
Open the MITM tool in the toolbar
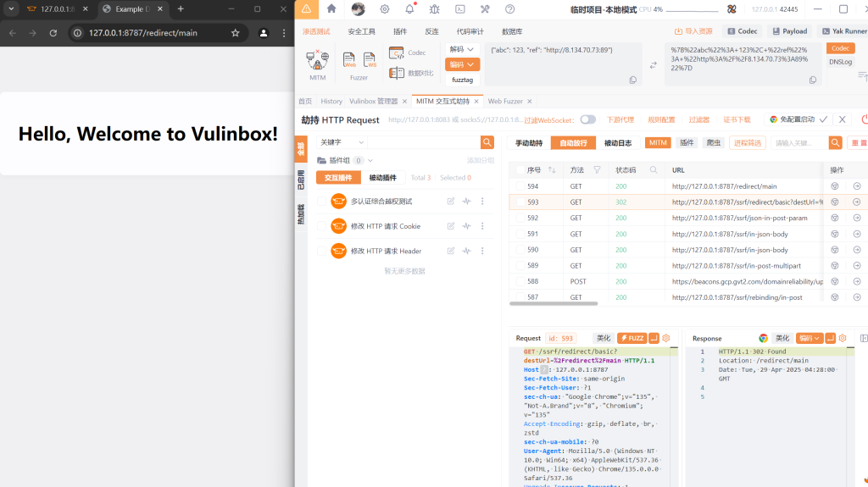(x=317, y=64)
